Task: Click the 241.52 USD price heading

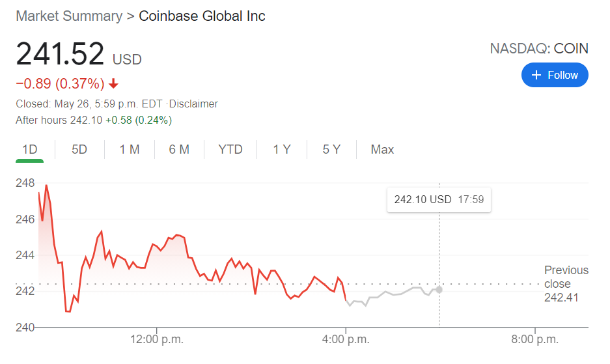Action: coord(78,54)
